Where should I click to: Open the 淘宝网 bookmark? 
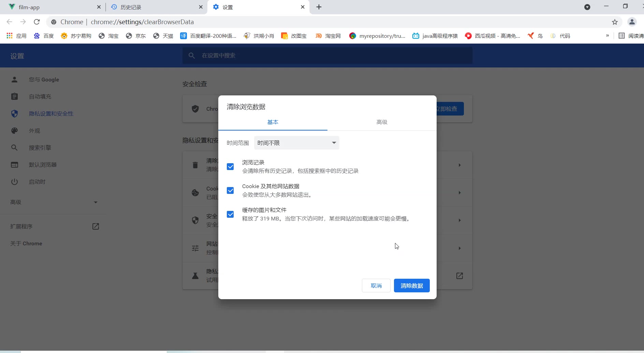(328, 36)
